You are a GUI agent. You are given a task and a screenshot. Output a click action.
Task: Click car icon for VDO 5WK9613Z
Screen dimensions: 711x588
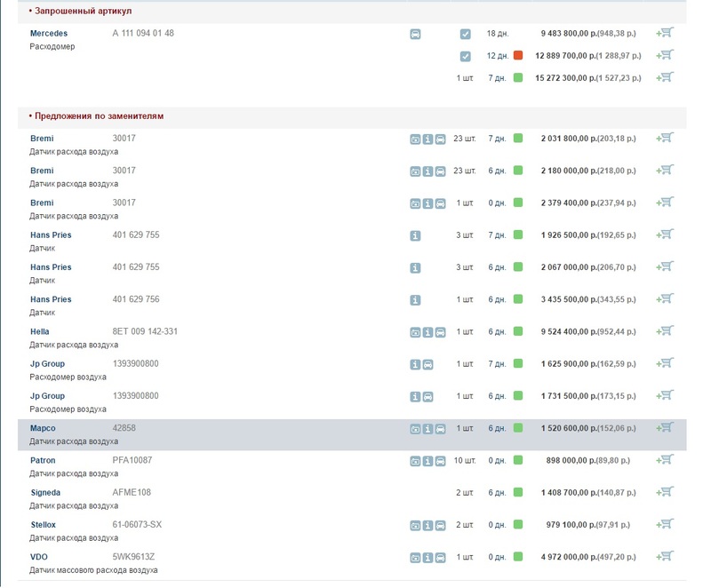click(440, 558)
